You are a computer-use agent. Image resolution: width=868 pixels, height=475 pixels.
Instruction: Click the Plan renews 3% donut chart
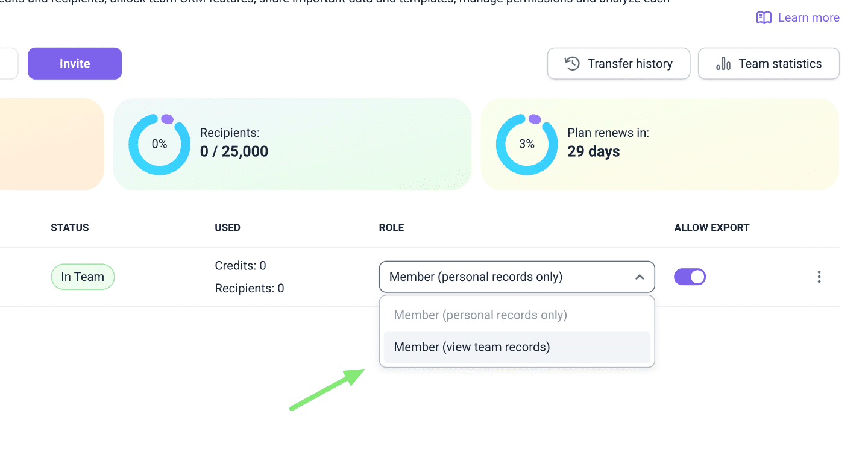tap(526, 144)
